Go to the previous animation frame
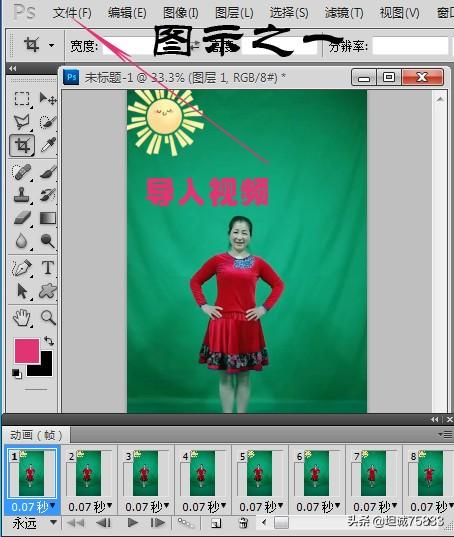This screenshot has height=537, width=454. [x=103, y=523]
